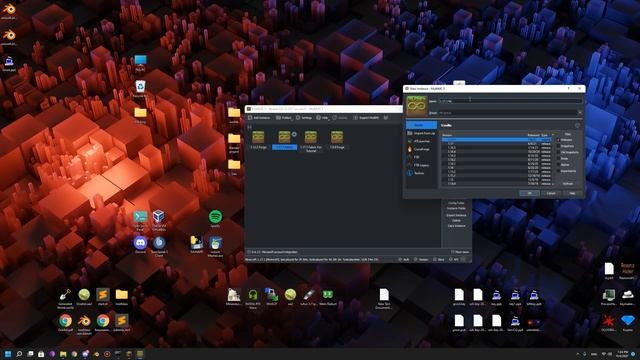Select version 1.16.4 row
Screen dimensions: 640x360
pos(496,152)
